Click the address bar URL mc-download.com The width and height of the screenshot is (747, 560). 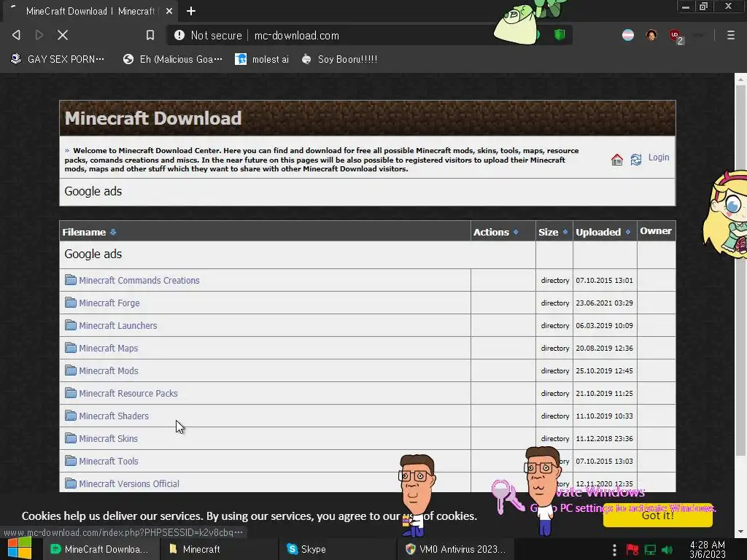pos(296,35)
